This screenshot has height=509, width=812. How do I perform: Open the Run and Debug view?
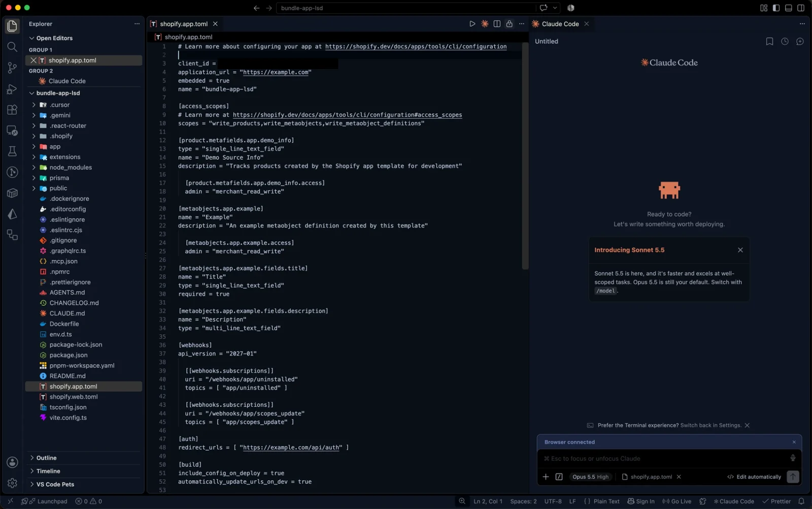[12, 89]
